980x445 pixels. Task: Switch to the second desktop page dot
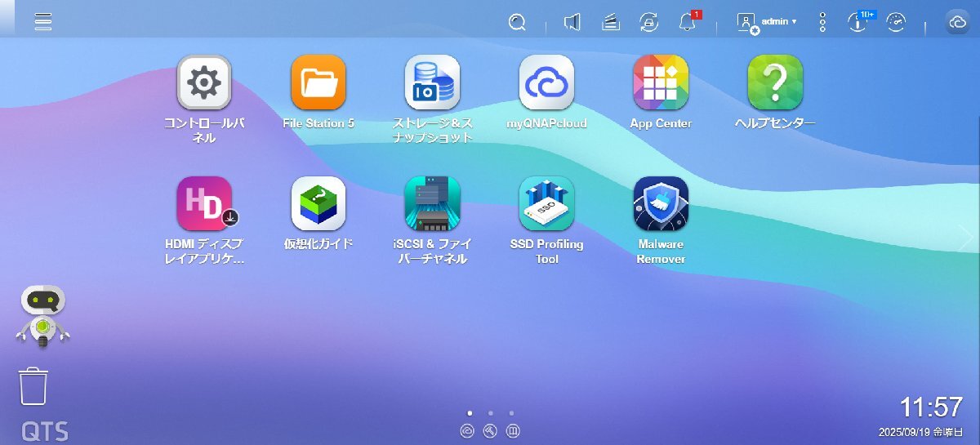click(490, 413)
